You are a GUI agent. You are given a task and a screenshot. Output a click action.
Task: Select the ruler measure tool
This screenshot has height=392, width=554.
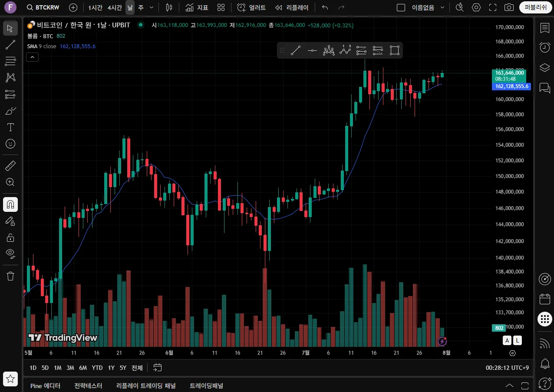point(10,165)
